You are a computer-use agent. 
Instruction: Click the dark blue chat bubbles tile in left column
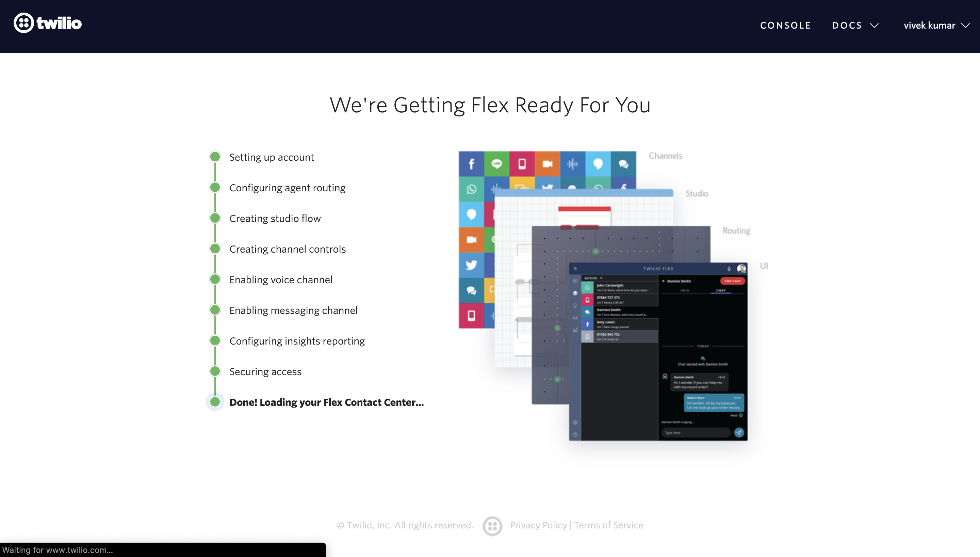point(471,290)
